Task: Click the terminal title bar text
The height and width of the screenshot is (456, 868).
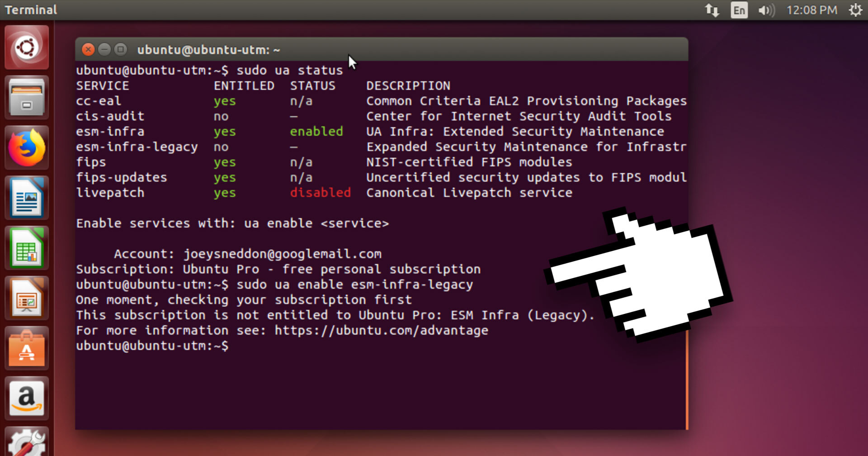Action: pos(208,50)
